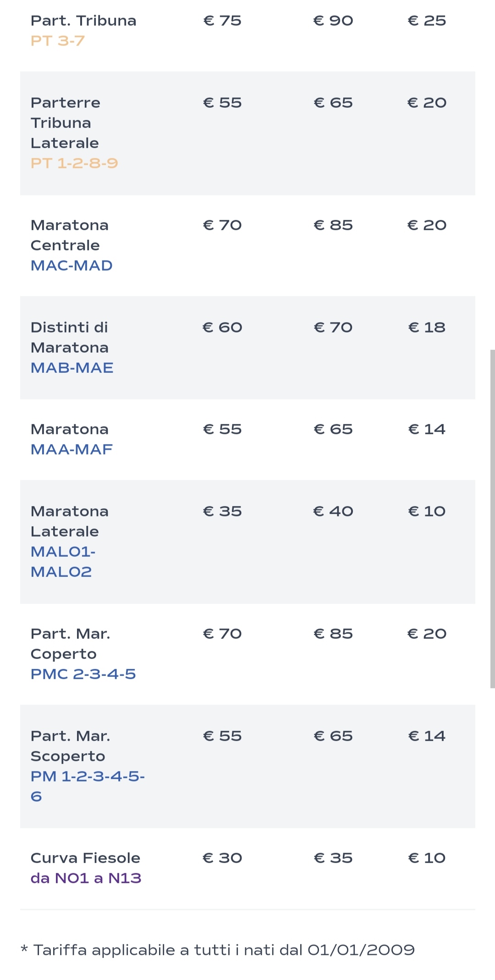The height and width of the screenshot is (980, 495).
Task: Click the MAA-MAF sector label
Action: click(x=71, y=449)
